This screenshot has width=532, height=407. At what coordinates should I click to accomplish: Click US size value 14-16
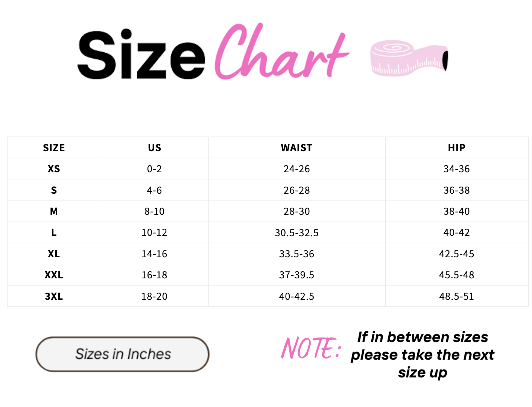pos(154,254)
